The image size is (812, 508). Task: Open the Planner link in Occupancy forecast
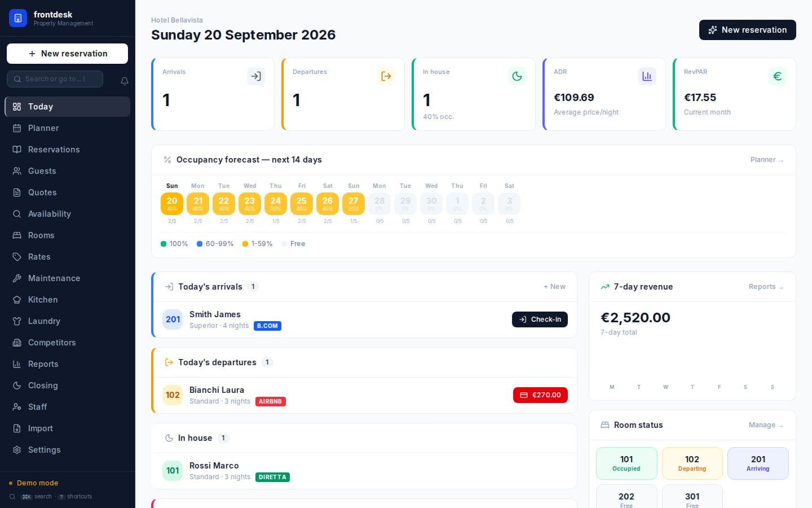(x=767, y=160)
